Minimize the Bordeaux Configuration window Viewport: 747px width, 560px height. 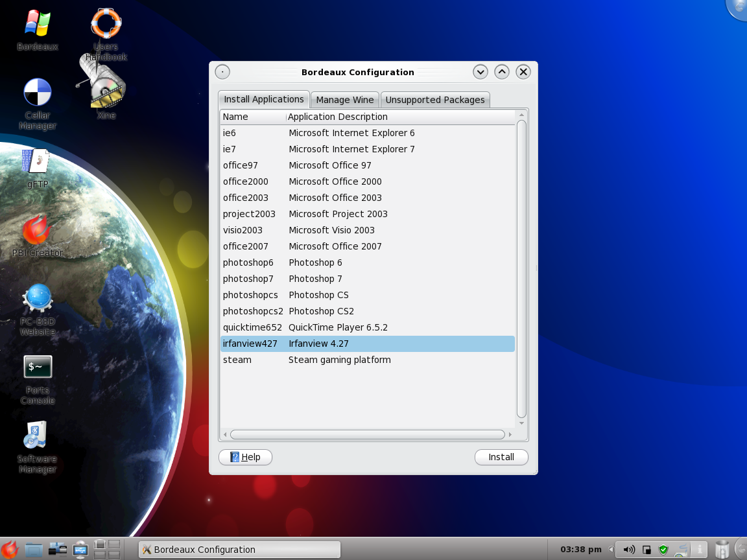tap(480, 72)
